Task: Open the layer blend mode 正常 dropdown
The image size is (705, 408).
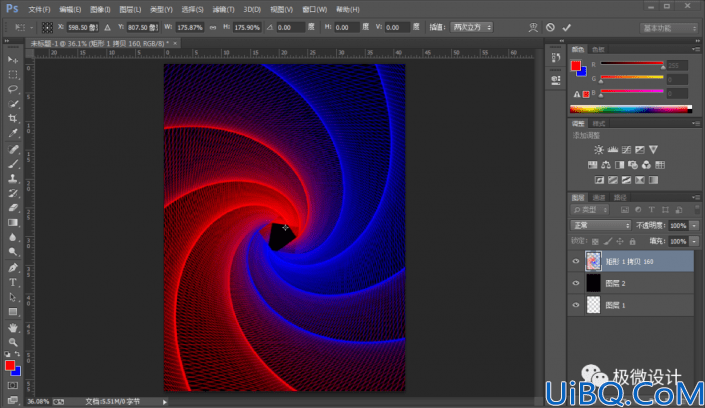Action: coord(601,225)
